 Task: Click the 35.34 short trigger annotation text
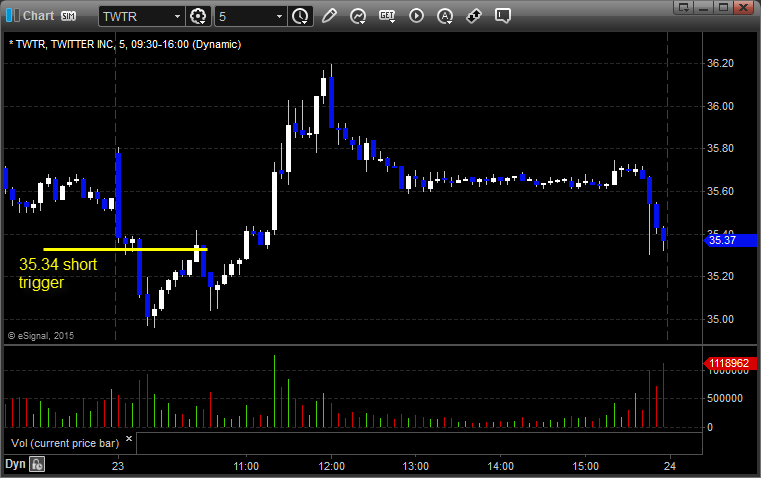click(58, 273)
